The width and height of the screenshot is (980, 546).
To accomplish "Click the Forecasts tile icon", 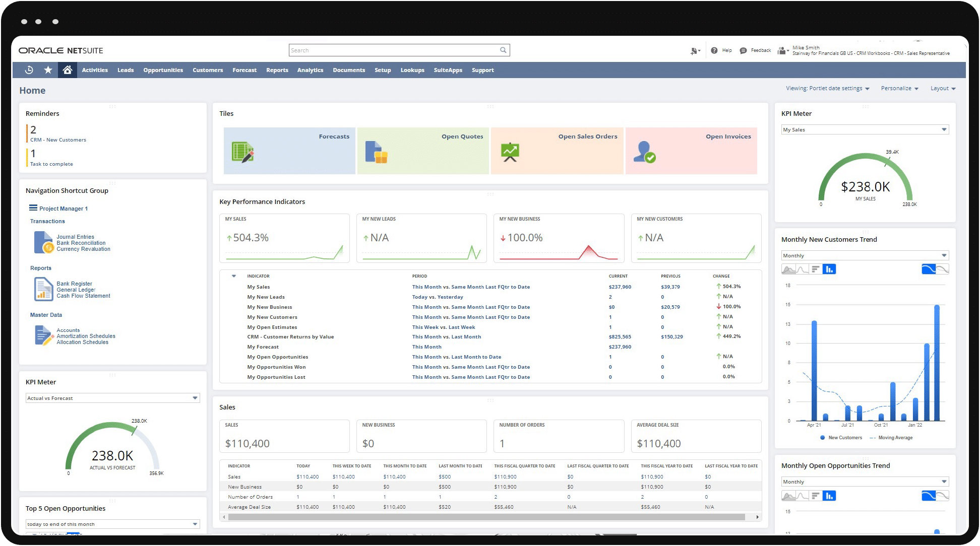I will (242, 152).
